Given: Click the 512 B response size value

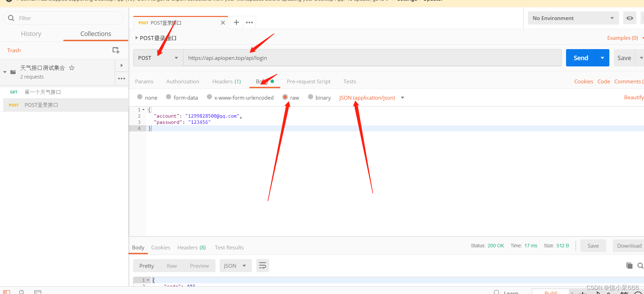Looking at the screenshot, I should click(563, 246).
